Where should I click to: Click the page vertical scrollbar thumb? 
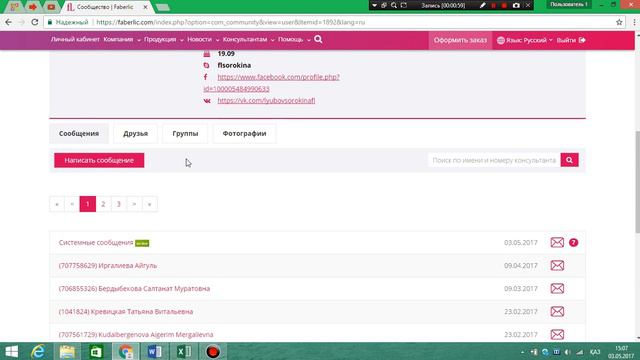637,182
